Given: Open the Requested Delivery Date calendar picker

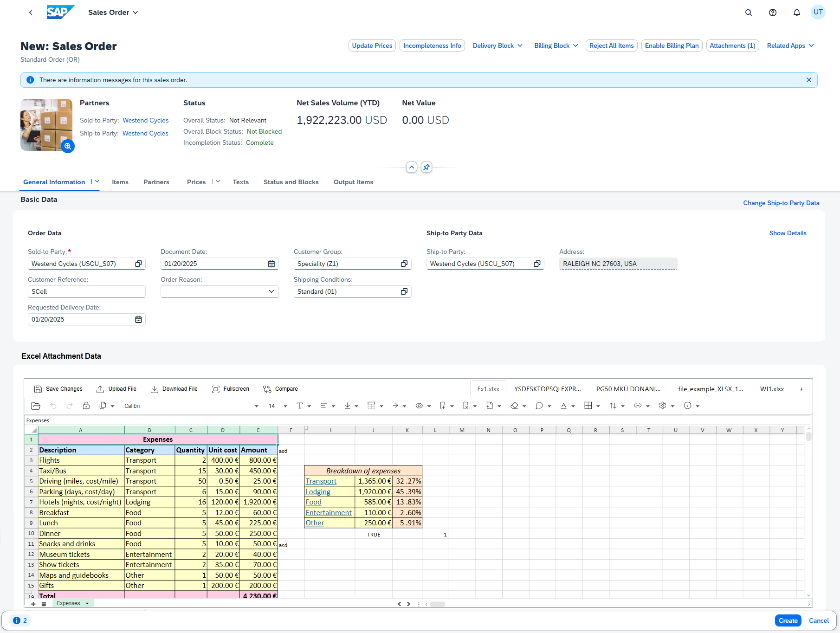Looking at the screenshot, I should click(x=138, y=319).
